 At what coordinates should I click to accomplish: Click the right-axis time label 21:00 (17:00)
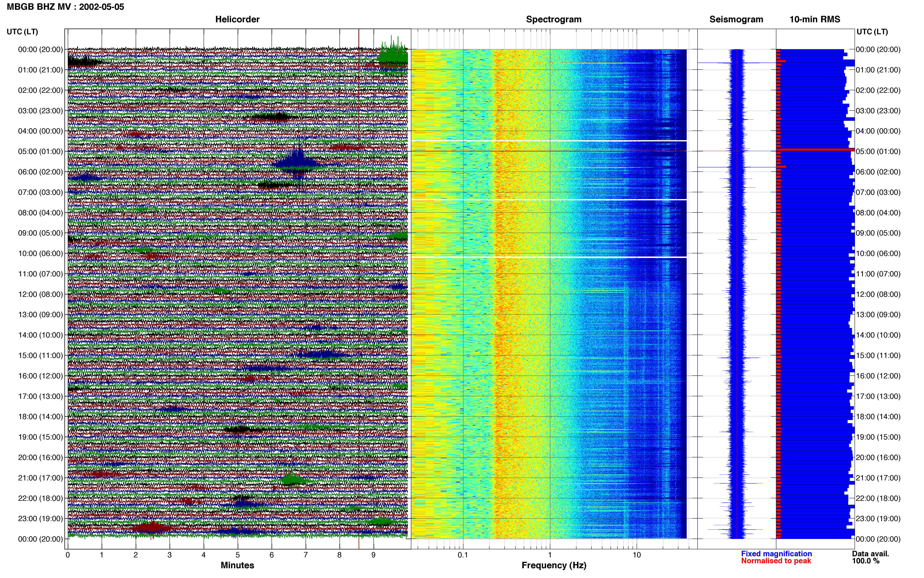[878, 478]
